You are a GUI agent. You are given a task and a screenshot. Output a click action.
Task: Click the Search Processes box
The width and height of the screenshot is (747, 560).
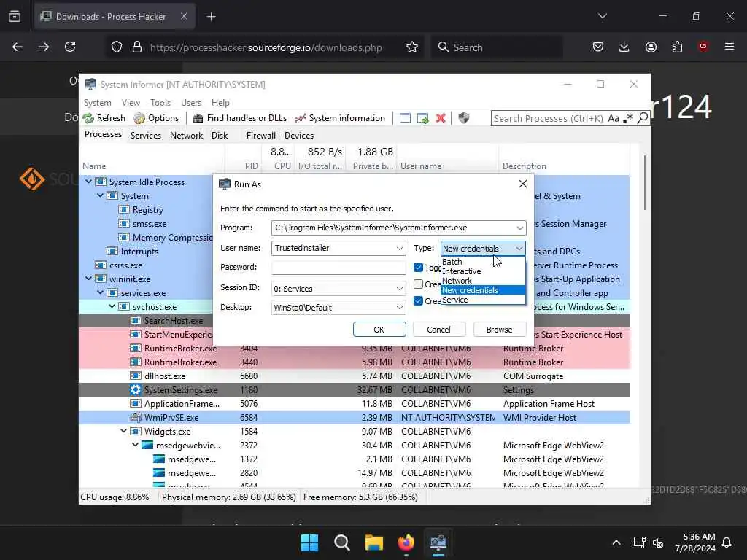tap(549, 118)
